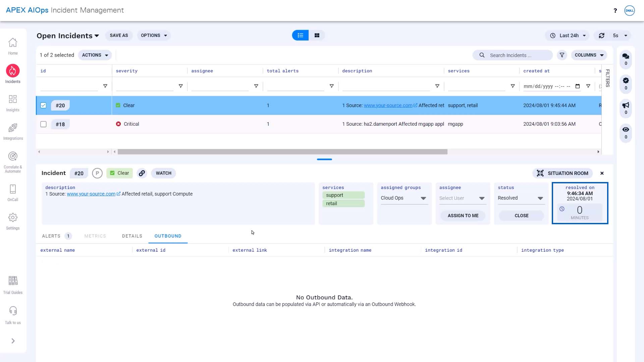Uncheck the incident #20 row checkbox
The image size is (644, 362).
click(x=43, y=105)
